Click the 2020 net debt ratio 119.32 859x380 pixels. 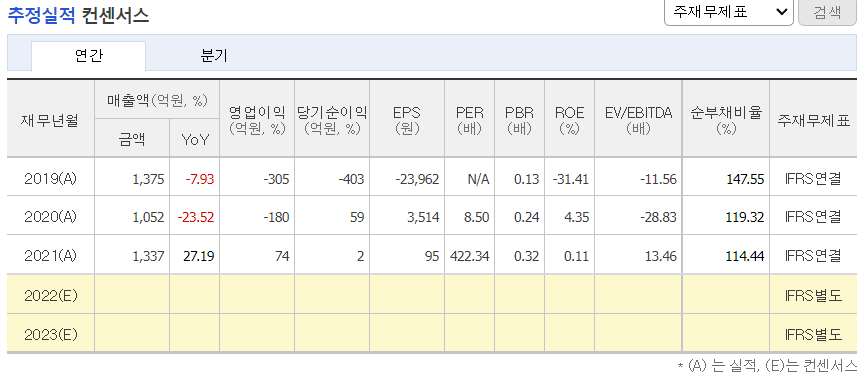tap(746, 217)
